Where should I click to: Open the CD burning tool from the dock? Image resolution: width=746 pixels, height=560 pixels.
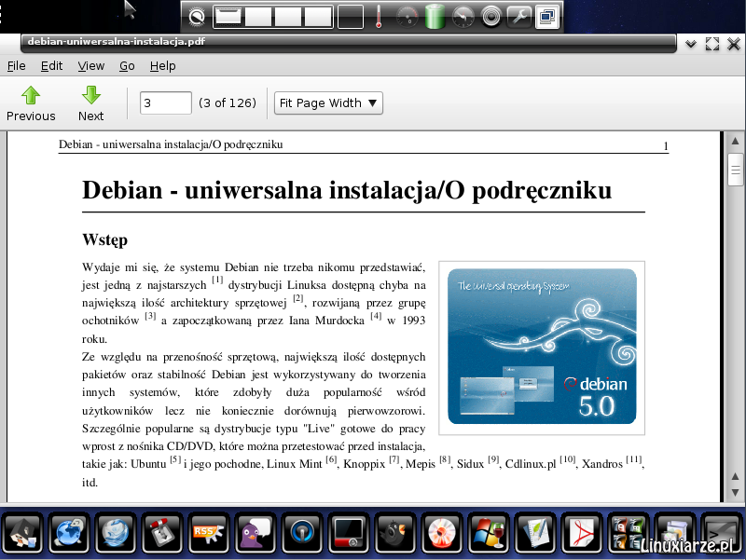[x=442, y=534]
